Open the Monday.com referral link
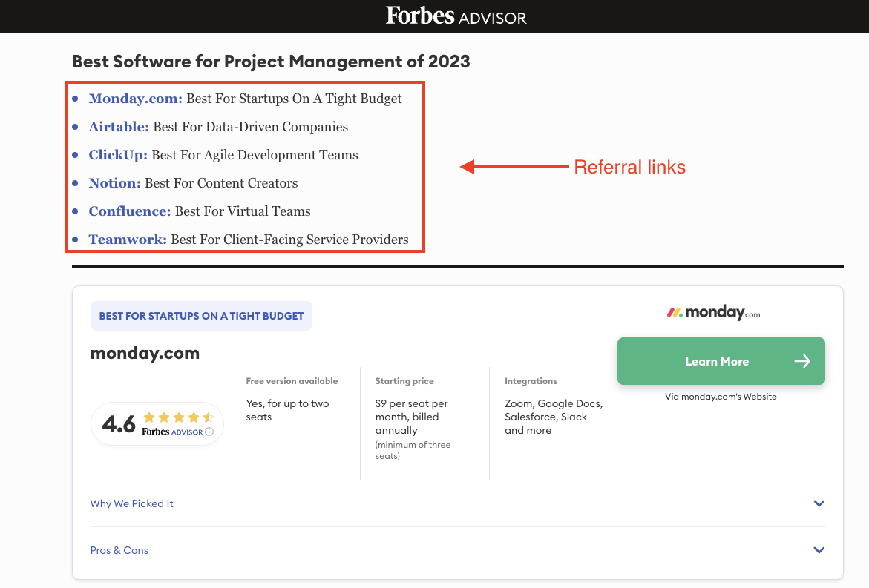This screenshot has width=869, height=588. pos(135,99)
